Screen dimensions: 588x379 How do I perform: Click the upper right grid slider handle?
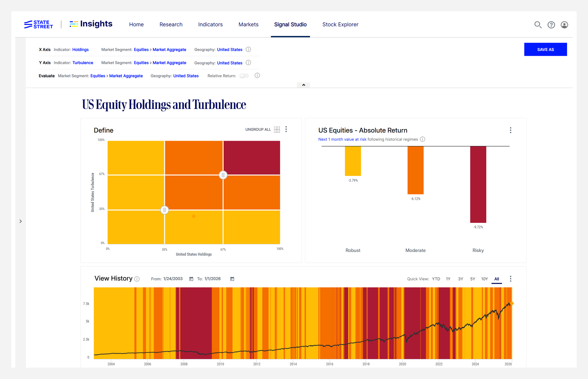tap(223, 175)
